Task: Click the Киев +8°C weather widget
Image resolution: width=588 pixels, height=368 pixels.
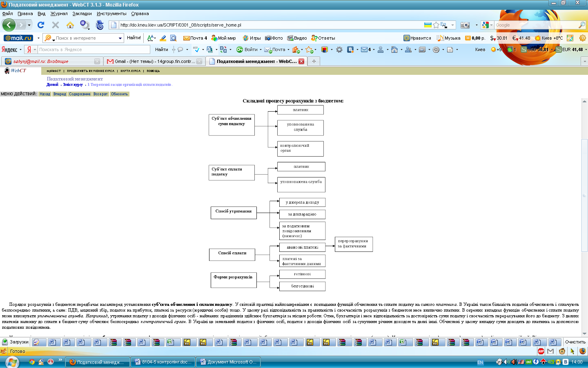Action: (549, 38)
